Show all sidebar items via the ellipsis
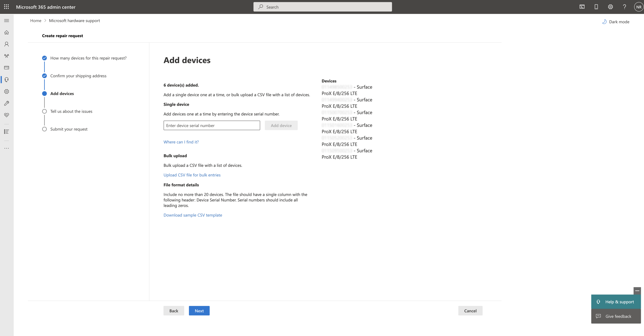 click(6, 148)
